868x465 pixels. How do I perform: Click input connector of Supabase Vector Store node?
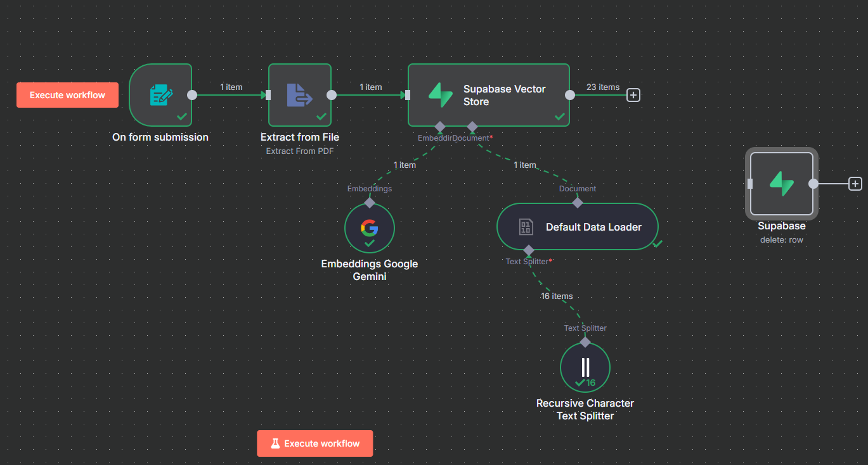[408, 95]
